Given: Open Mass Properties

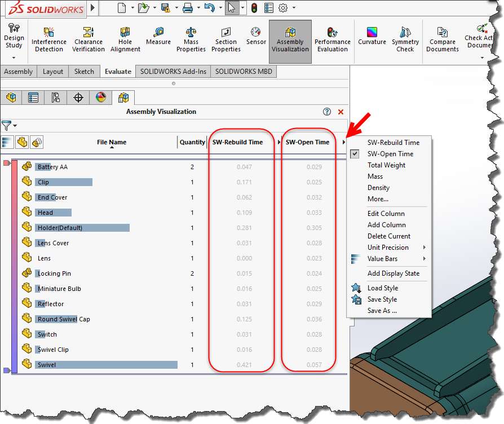Looking at the screenshot, I should pyautogui.click(x=191, y=40).
